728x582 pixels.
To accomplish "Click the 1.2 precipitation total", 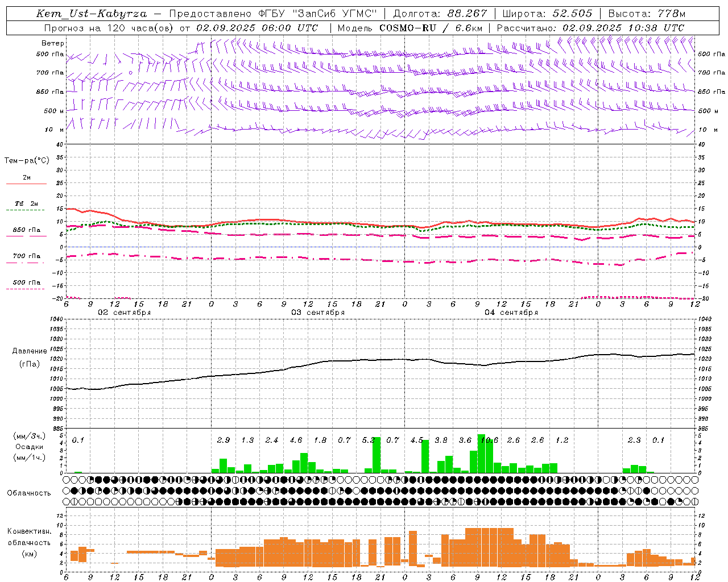I will point(562,440).
